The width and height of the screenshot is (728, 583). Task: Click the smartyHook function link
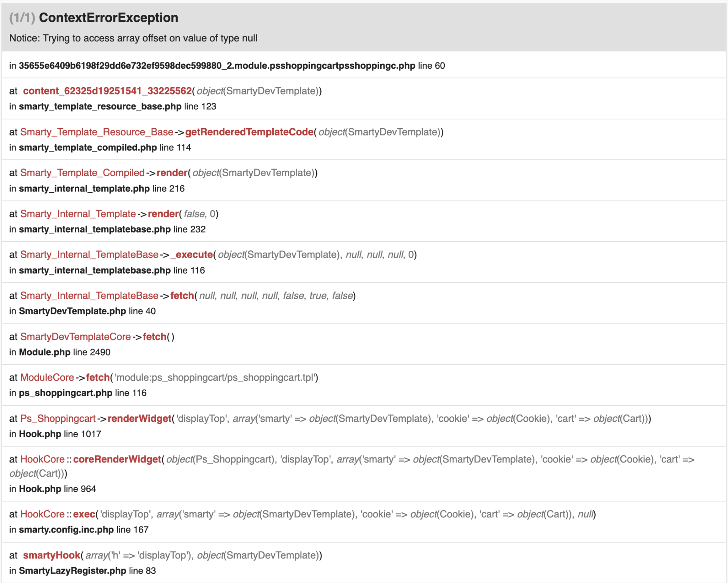click(52, 555)
